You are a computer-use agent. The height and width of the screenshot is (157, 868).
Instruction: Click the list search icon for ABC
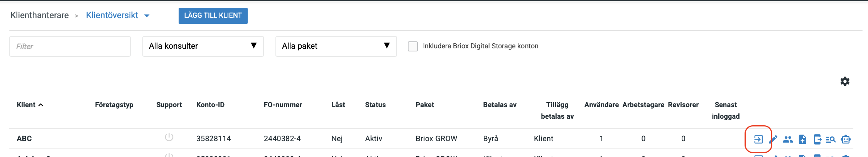click(831, 139)
